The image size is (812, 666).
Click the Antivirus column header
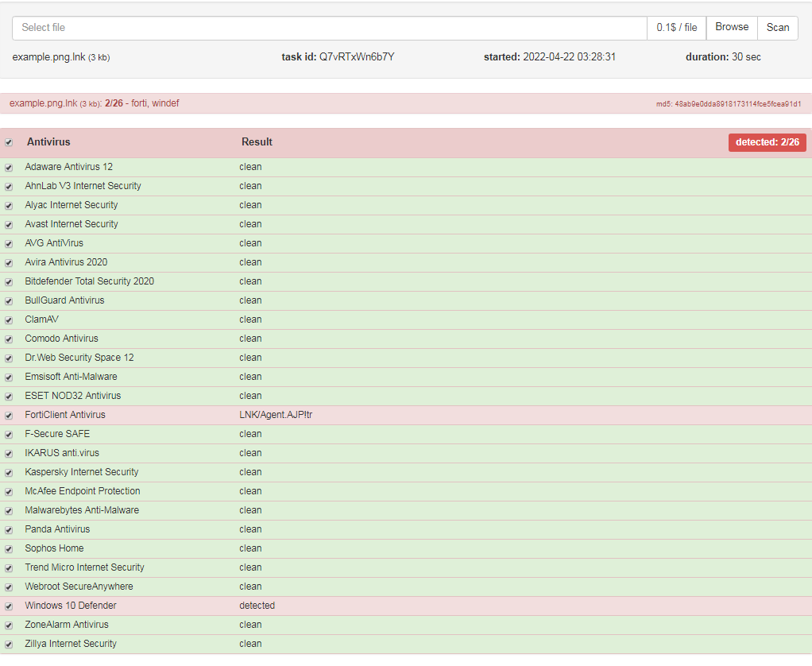(x=48, y=142)
